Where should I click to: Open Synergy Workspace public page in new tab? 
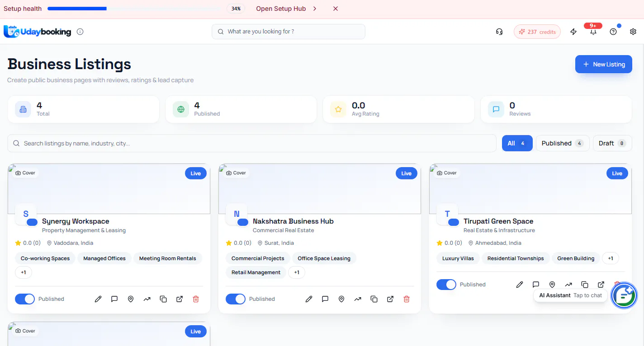pos(180,299)
